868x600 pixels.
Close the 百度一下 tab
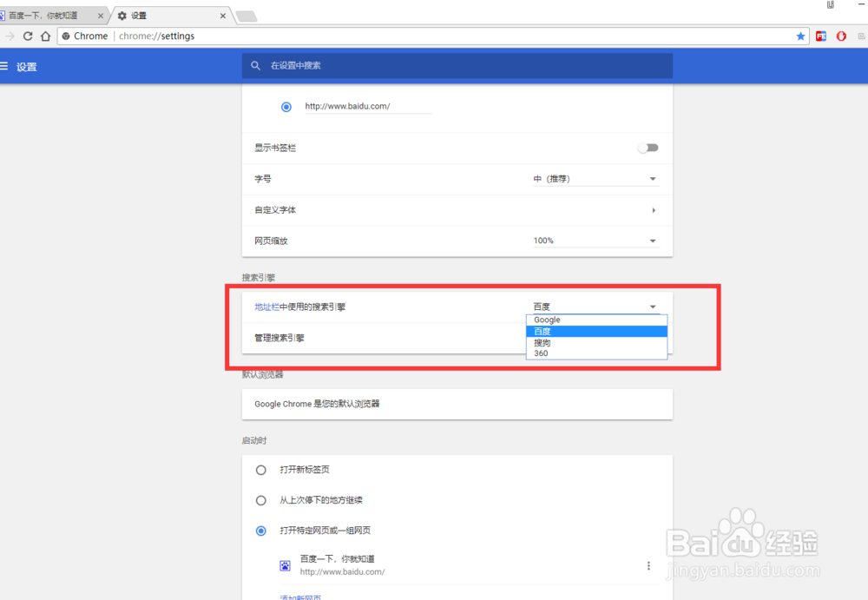(x=100, y=16)
